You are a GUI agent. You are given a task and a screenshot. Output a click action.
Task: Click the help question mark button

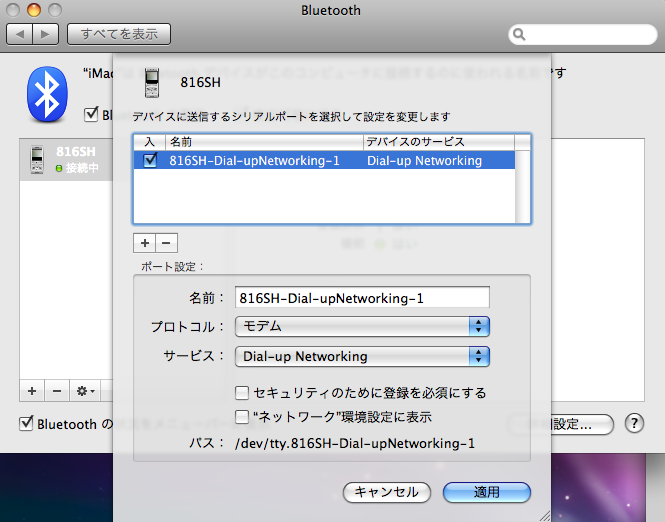click(634, 423)
